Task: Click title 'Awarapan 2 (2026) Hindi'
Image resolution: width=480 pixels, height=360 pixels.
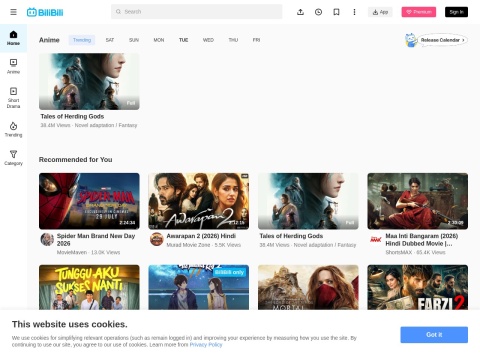Action: click(x=201, y=236)
